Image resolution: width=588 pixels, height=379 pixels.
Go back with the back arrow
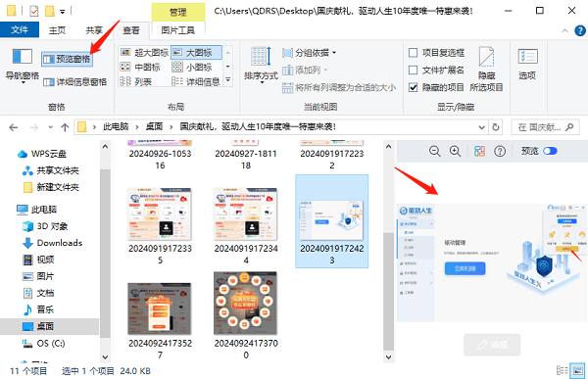tap(14, 127)
